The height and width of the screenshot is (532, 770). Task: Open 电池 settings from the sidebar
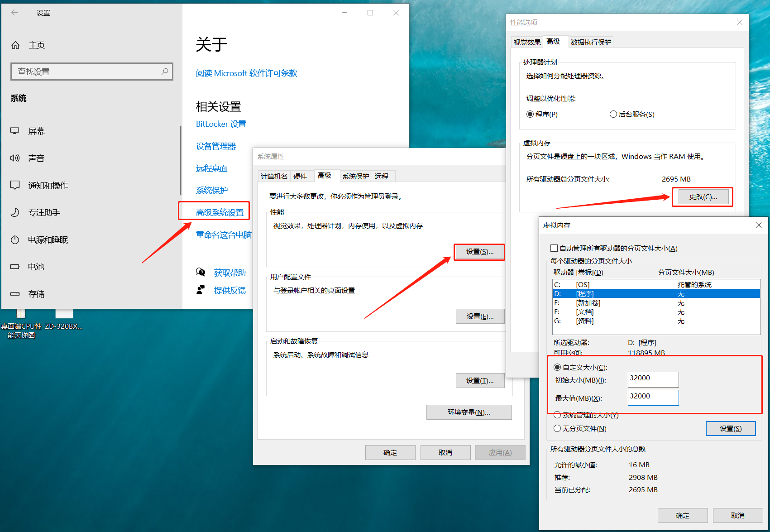36,267
